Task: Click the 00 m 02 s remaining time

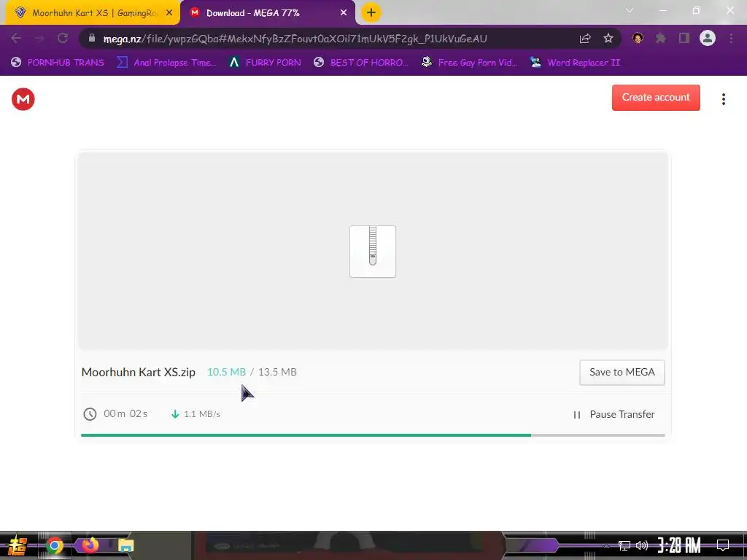Action: coord(125,414)
